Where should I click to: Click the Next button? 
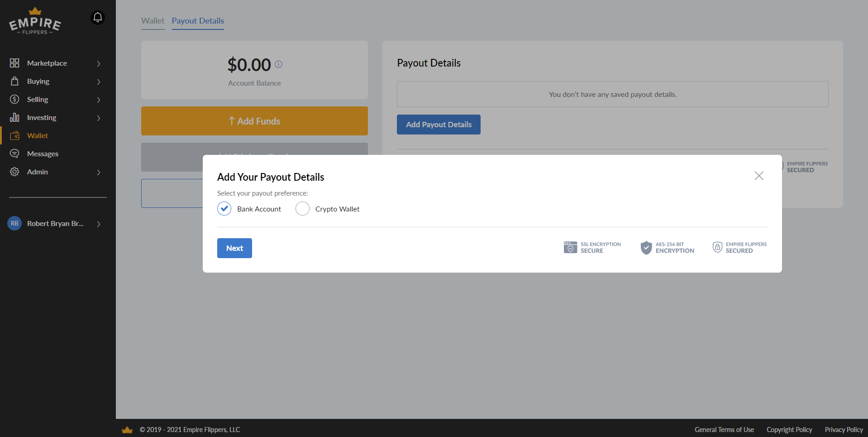click(234, 248)
